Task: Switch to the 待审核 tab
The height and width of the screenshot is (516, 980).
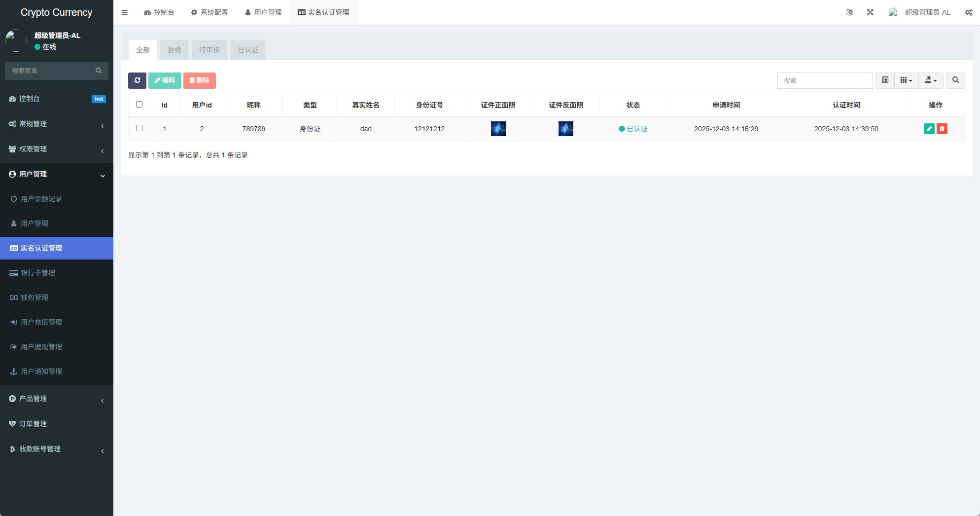Action: [x=209, y=49]
